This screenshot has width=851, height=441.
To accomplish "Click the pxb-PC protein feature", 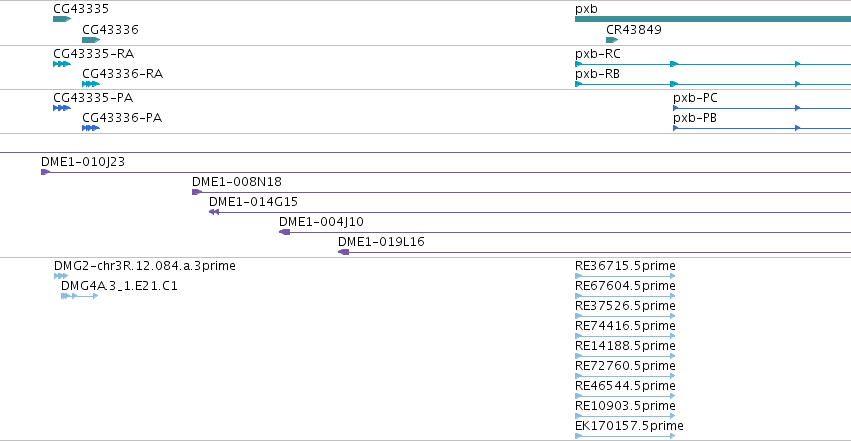I will (762, 108).
